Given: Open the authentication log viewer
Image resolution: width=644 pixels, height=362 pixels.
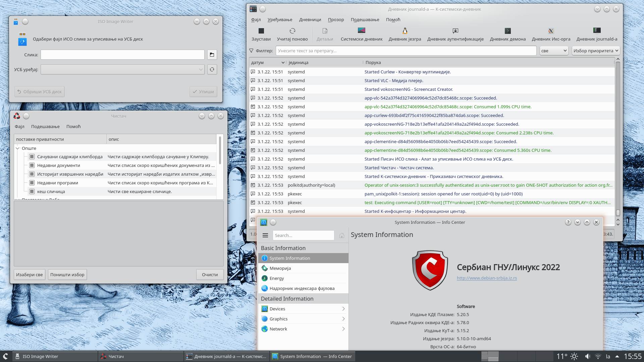Looking at the screenshot, I should pos(455,34).
